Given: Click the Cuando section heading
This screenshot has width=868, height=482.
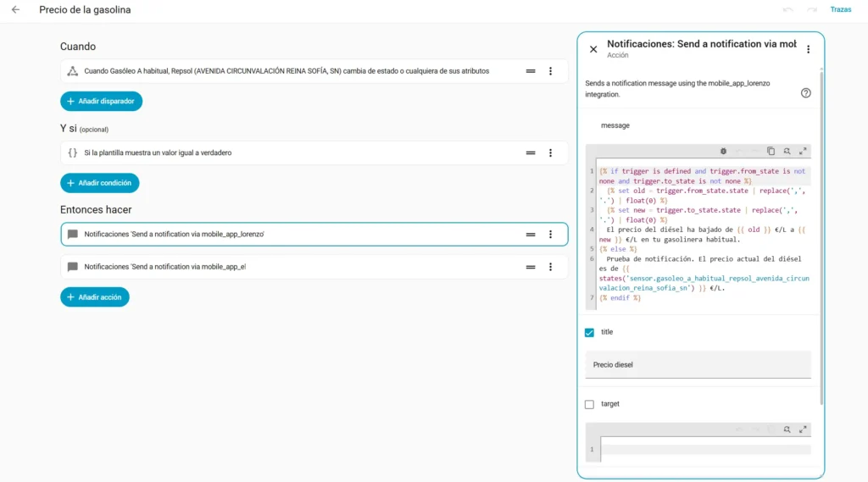Looking at the screenshot, I should click(78, 47).
